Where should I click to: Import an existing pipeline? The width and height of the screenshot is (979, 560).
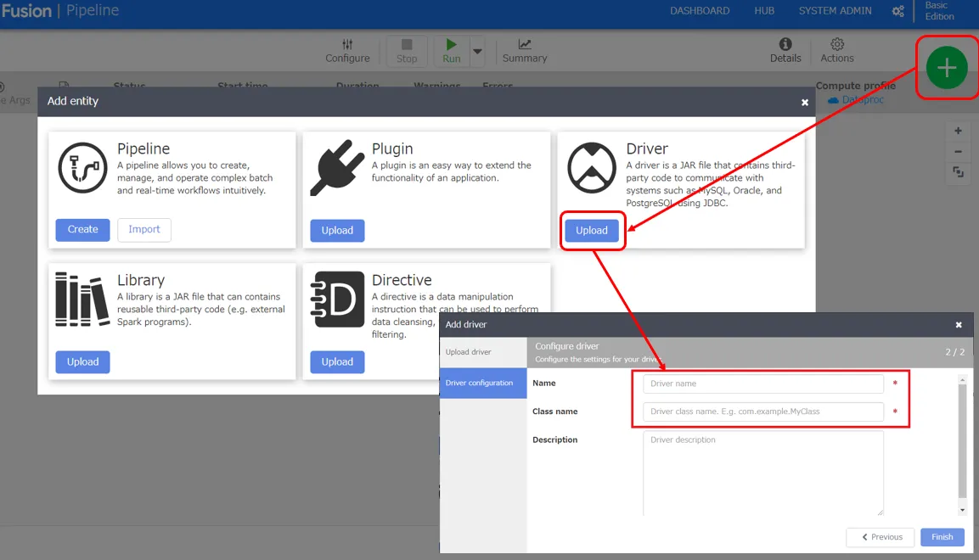143,229
